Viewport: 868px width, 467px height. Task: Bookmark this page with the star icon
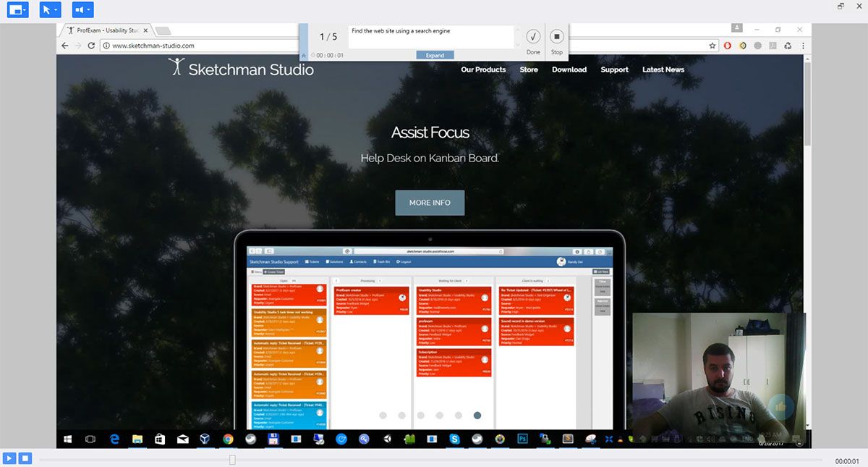click(x=712, y=45)
